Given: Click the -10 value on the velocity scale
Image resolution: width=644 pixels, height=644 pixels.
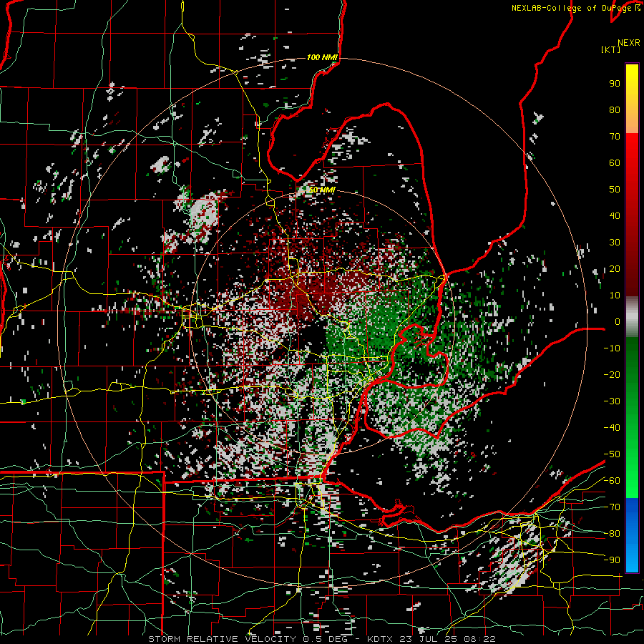Looking at the screenshot, I should pos(612,348).
